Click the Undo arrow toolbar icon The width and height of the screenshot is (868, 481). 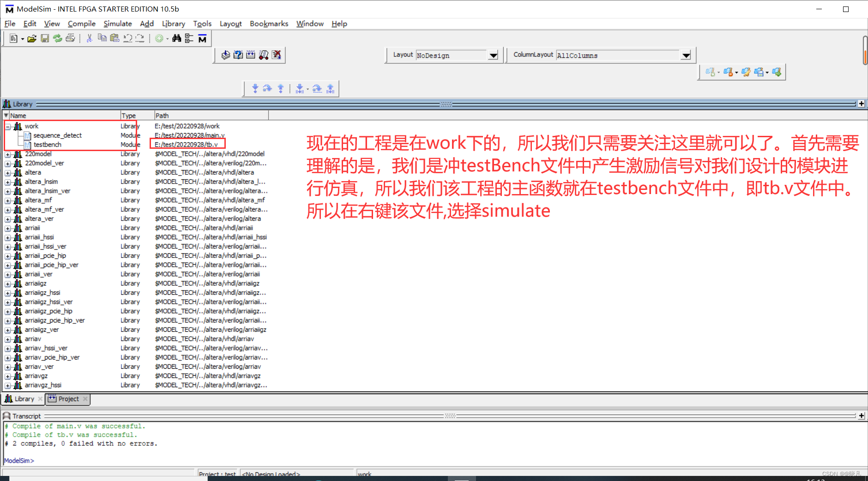[127, 39]
